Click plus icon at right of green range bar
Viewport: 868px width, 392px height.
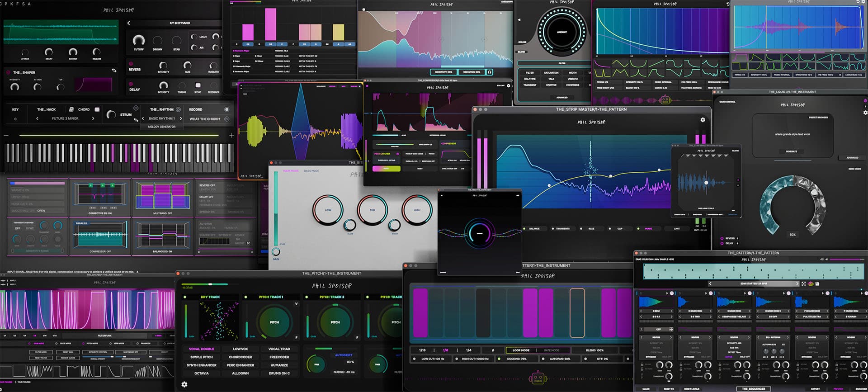pos(231,135)
